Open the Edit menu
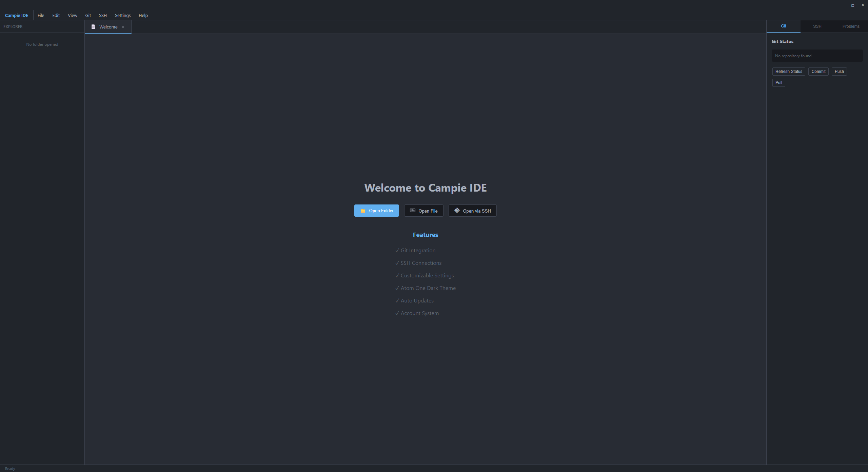The width and height of the screenshot is (868, 472). [56, 15]
